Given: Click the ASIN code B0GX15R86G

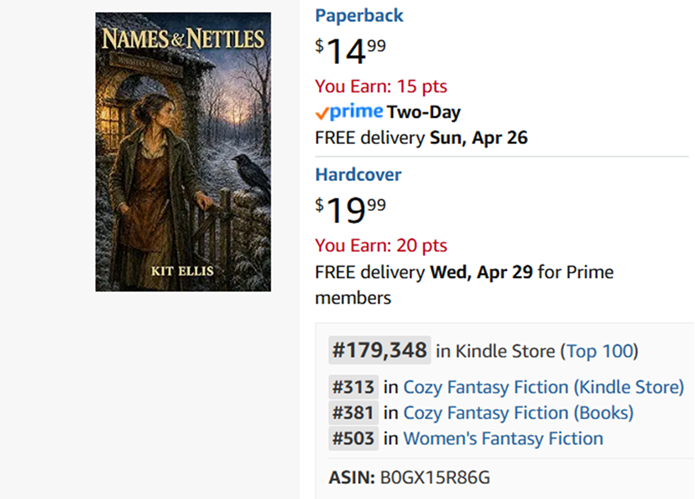Looking at the screenshot, I should (x=435, y=476).
